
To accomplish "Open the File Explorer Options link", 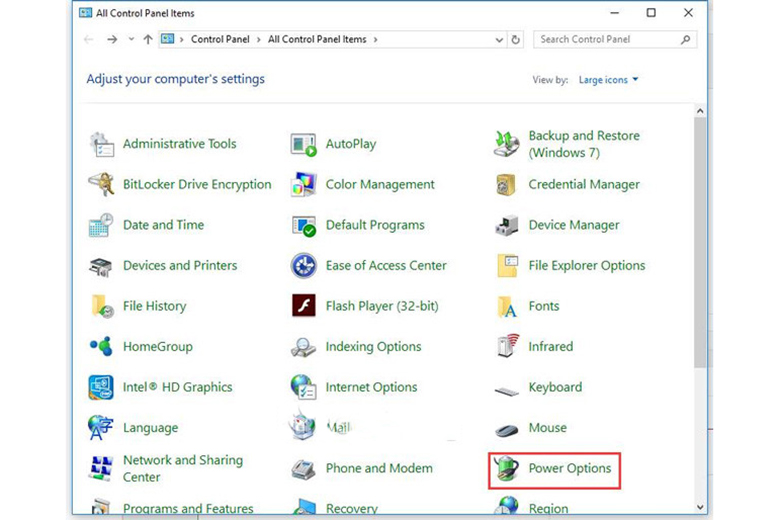I will click(x=586, y=266).
